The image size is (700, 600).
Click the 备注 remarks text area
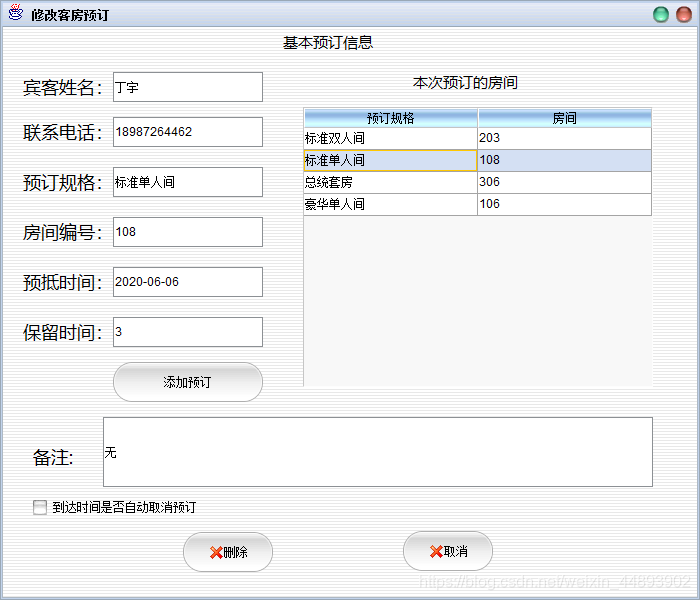[378, 452]
